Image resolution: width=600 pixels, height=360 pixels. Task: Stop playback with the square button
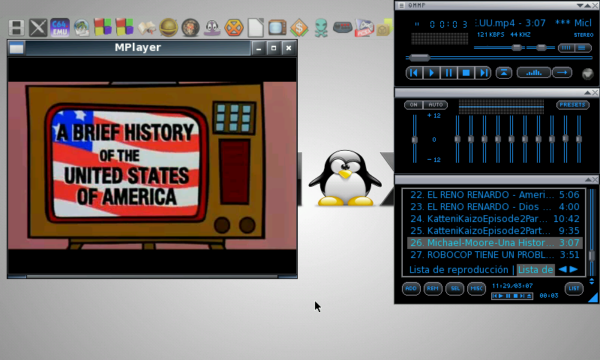point(466,73)
